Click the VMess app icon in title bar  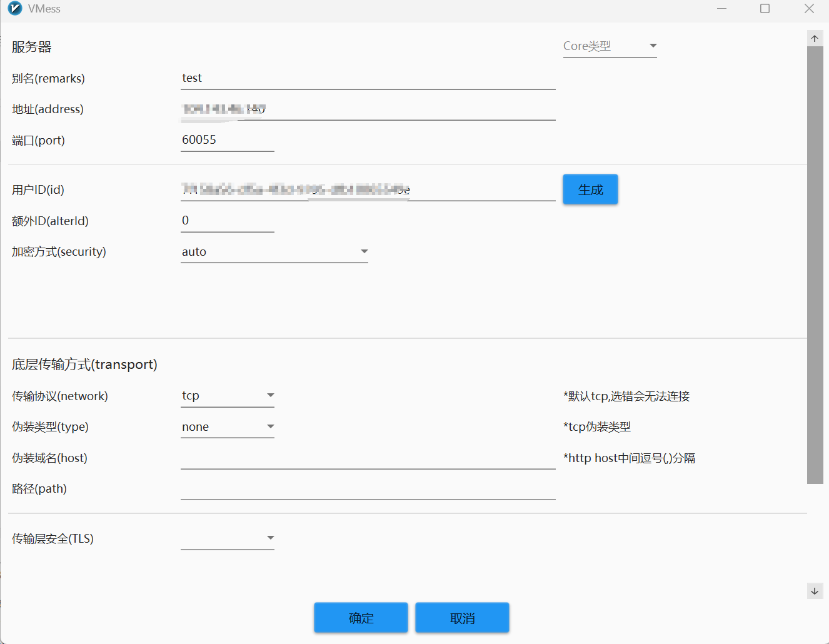(x=15, y=9)
